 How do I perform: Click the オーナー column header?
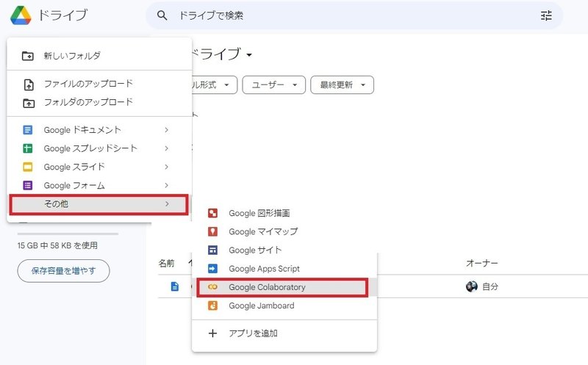click(482, 263)
